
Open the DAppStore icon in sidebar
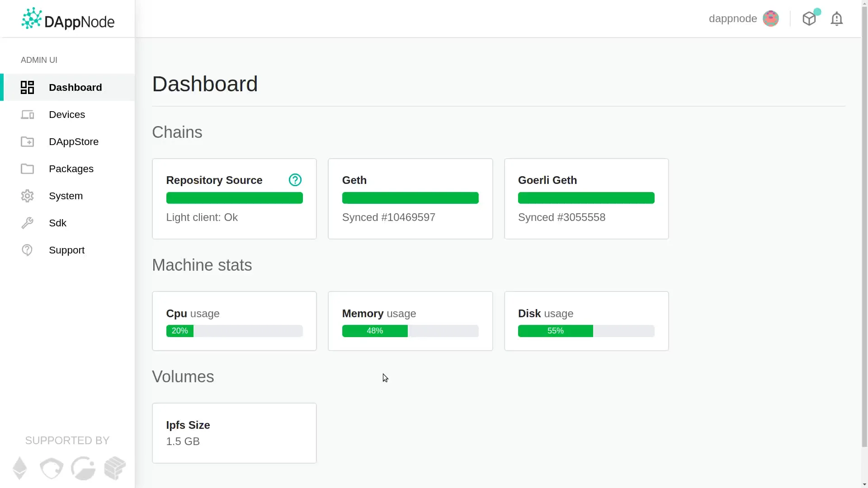(x=27, y=141)
